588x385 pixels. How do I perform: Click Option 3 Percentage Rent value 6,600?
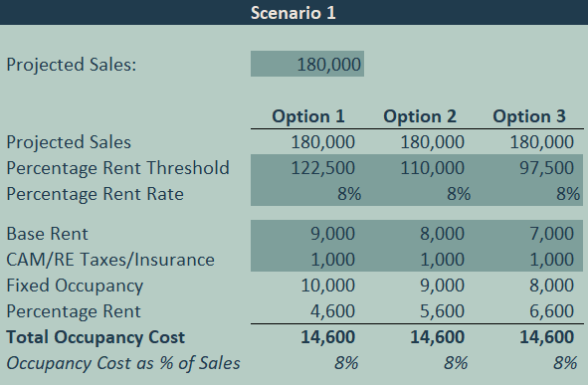click(x=551, y=311)
